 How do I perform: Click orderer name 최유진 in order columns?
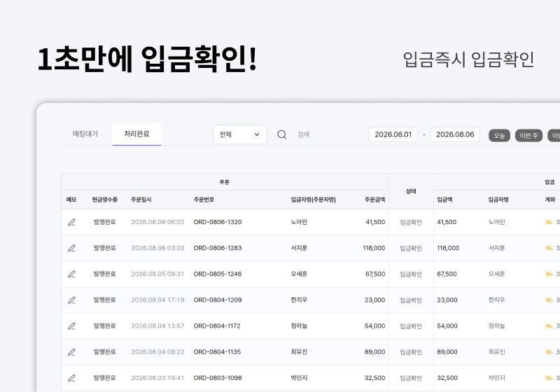tap(299, 352)
